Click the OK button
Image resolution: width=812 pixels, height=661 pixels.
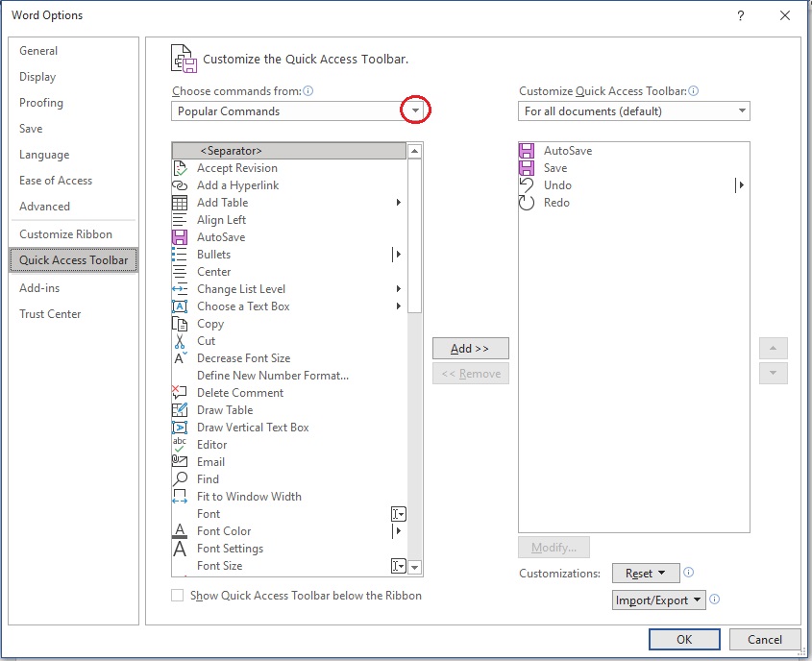point(684,639)
